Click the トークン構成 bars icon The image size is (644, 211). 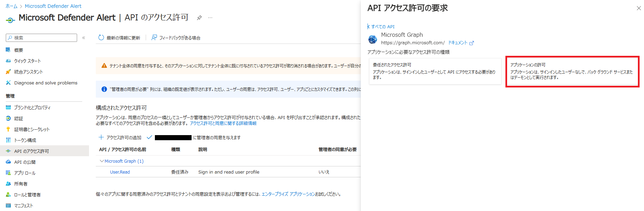(8, 140)
